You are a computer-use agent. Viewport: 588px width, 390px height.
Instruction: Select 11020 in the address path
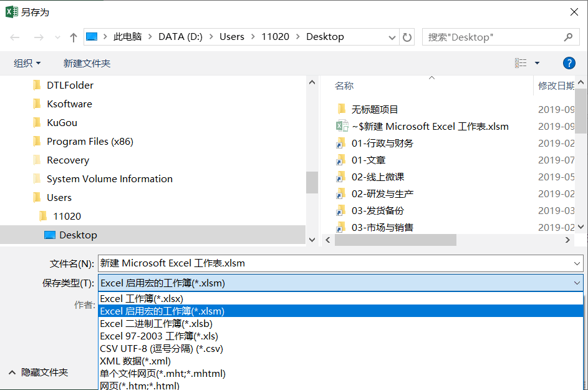(275, 36)
